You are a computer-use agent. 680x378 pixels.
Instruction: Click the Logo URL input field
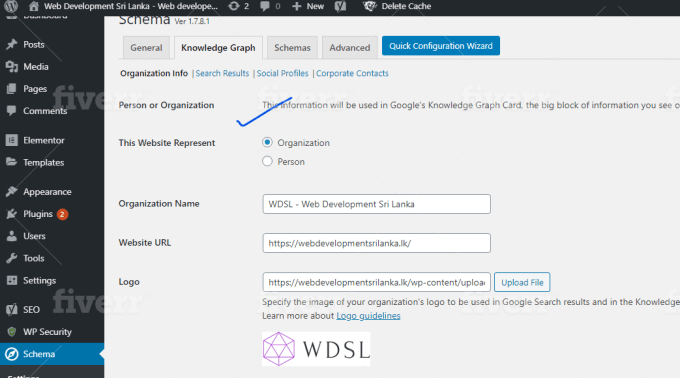pos(376,282)
